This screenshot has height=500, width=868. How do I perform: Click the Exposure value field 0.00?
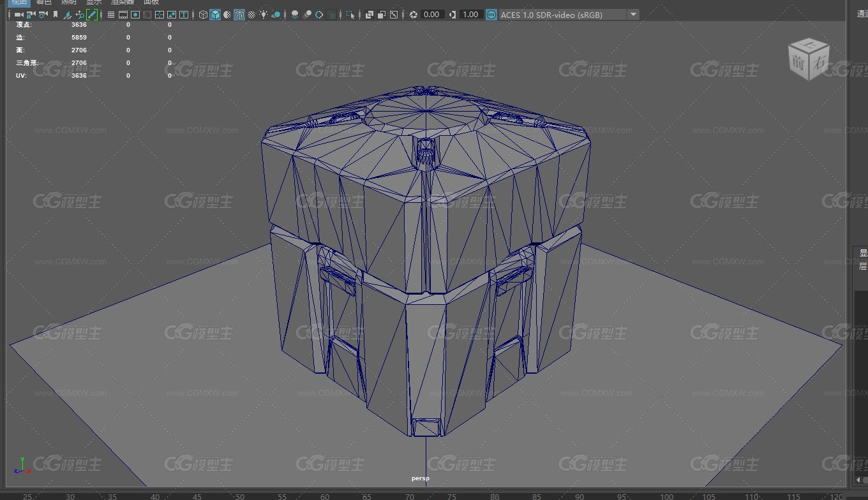[x=432, y=15]
